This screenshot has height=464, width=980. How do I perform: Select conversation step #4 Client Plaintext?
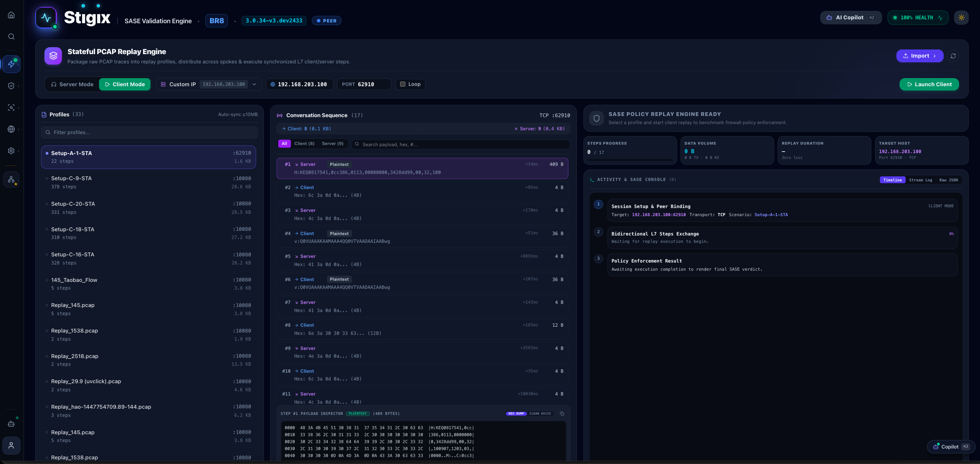[x=422, y=237]
